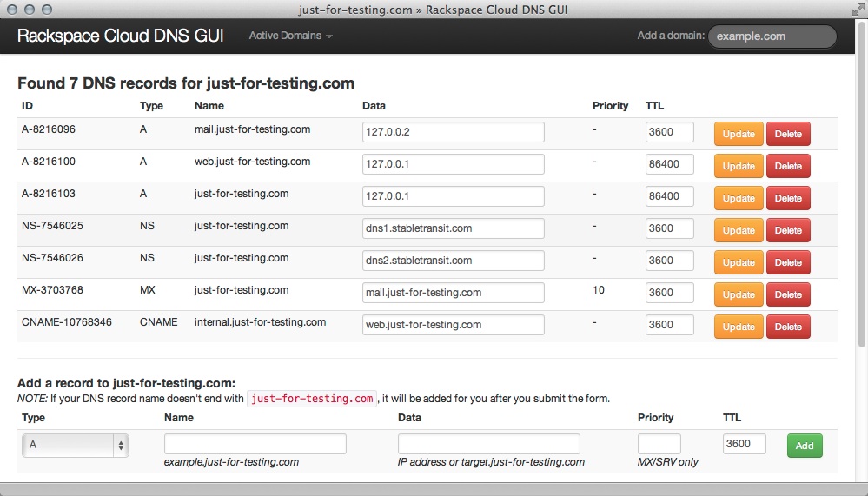
Task: Delete the CNAME-10768346 record
Action: pos(788,327)
